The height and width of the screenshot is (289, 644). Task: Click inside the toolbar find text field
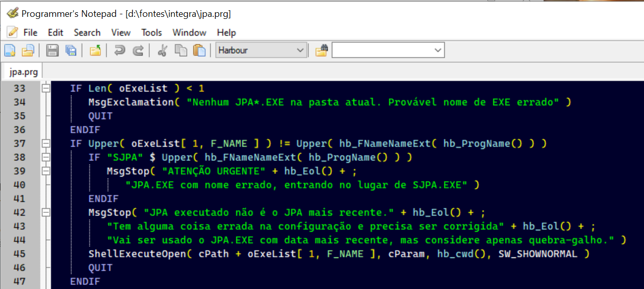[x=382, y=50]
